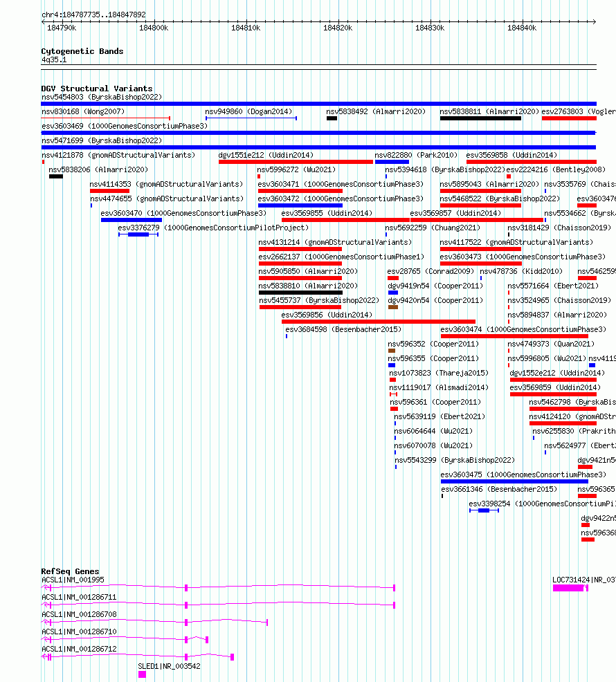This screenshot has height=682, width=616.
Task: Click blue bar of esv3603470 variant
Action: click(x=132, y=220)
